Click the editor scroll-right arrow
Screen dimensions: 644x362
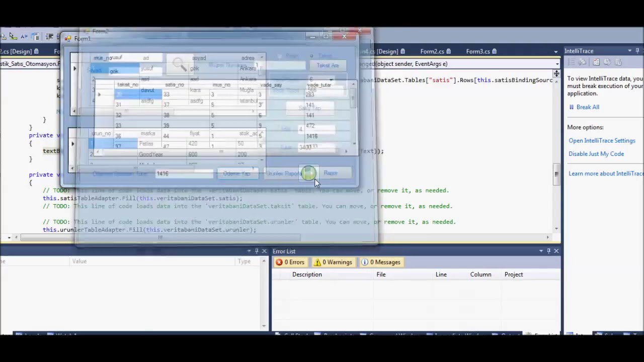pyautogui.click(x=548, y=237)
